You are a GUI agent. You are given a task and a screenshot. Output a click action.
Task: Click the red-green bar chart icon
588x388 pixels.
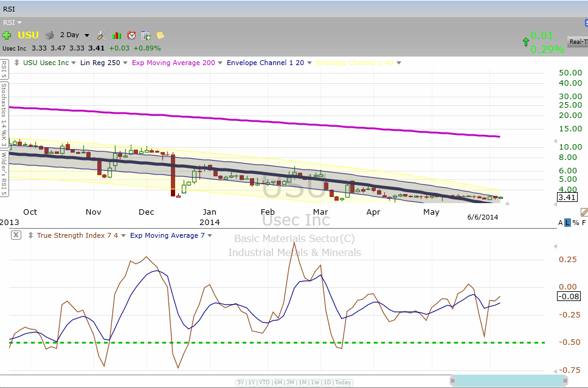tap(117, 36)
